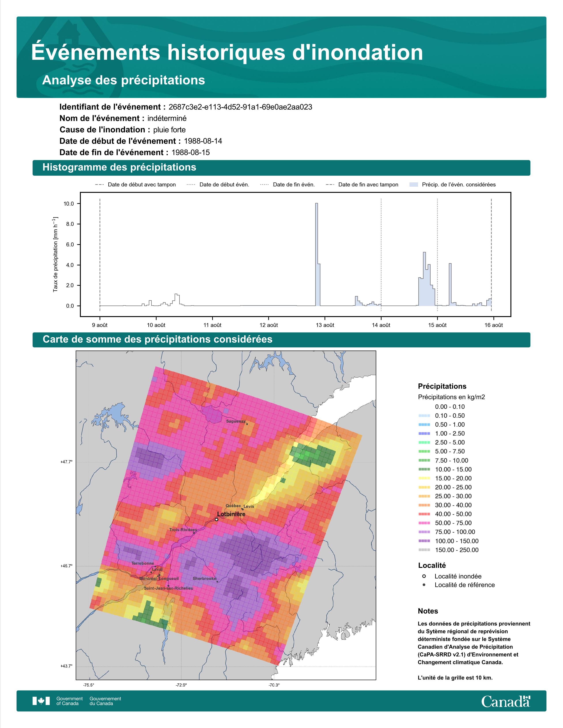Click the 'Localité' legend heading
Screen dimensions: 563x728
432,565
